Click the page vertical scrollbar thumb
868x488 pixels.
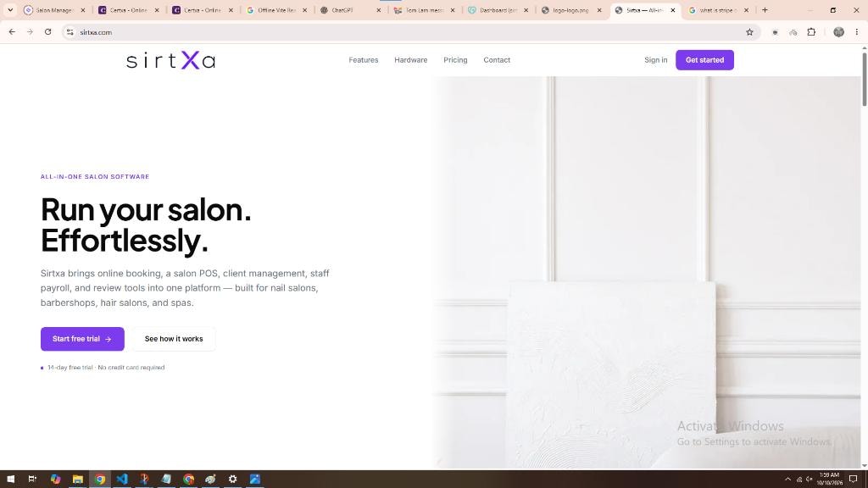click(x=864, y=77)
